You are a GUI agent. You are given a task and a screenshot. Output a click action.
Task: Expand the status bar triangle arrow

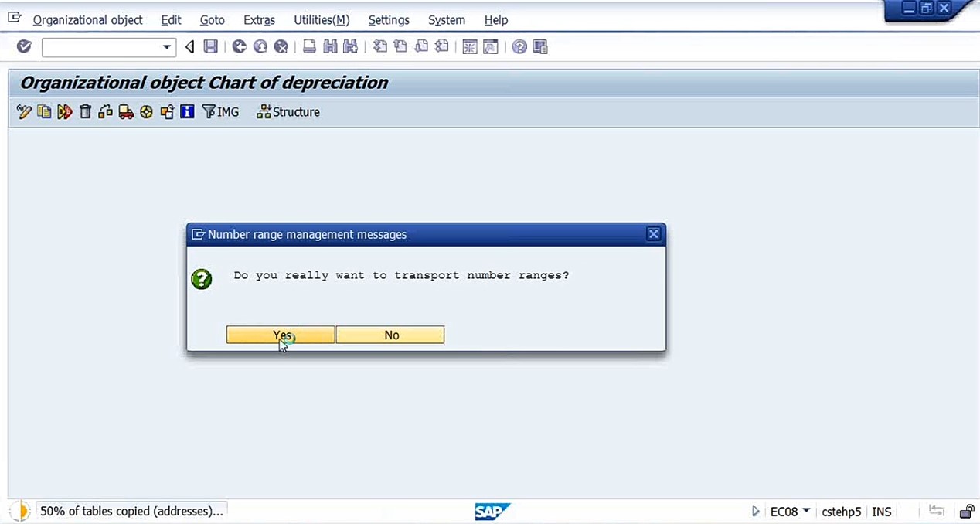pyautogui.click(x=756, y=512)
